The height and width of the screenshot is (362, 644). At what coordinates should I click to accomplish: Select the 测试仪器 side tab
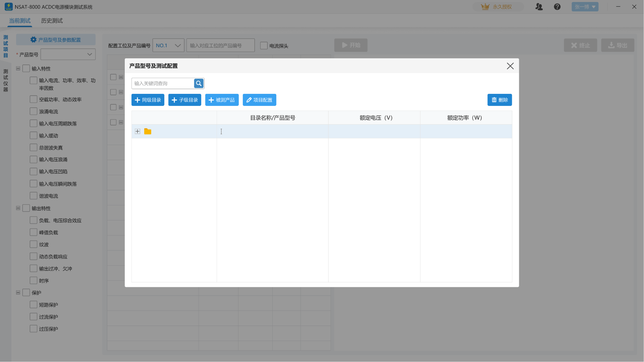coord(6,80)
